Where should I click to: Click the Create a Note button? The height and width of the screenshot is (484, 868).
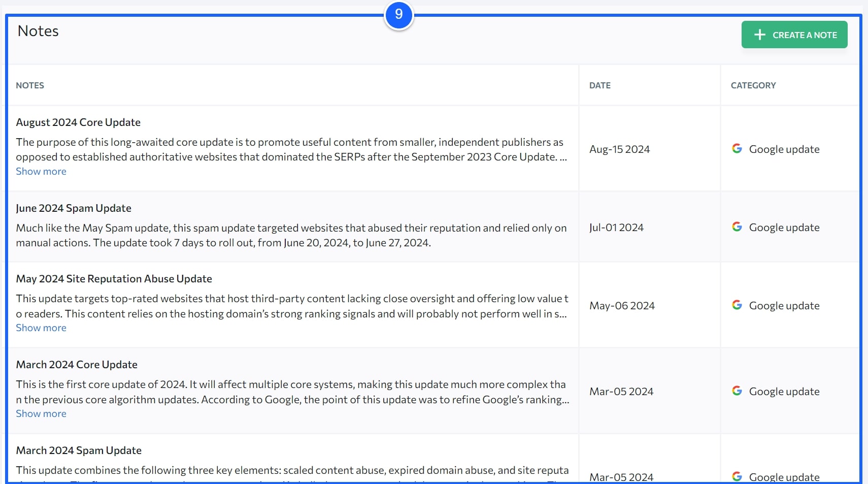pyautogui.click(x=794, y=35)
